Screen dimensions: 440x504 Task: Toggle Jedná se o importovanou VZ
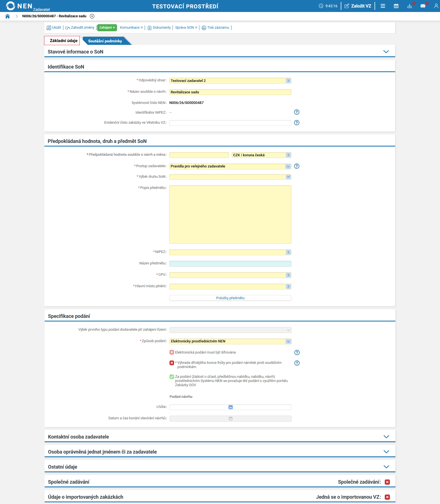tap(387, 497)
